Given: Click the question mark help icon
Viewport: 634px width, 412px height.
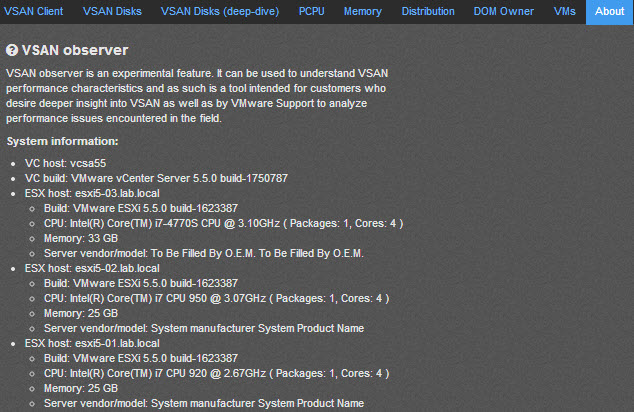Looking at the screenshot, I should click(12, 50).
